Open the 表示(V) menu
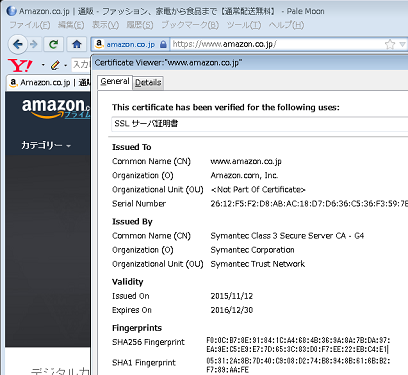 (x=105, y=25)
